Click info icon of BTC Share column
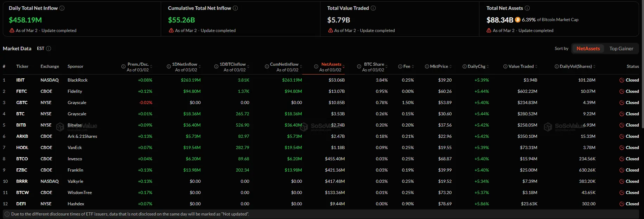The width and height of the screenshot is (644, 219). point(359,66)
